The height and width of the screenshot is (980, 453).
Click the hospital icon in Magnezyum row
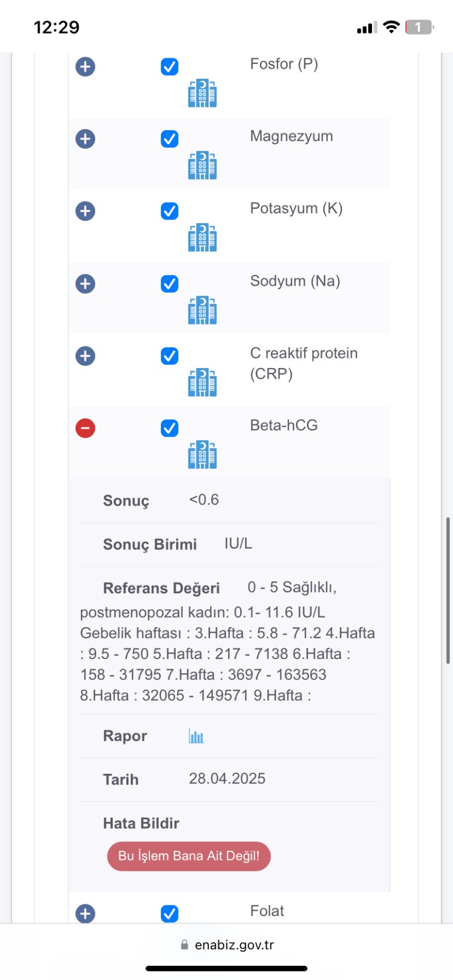202,165
